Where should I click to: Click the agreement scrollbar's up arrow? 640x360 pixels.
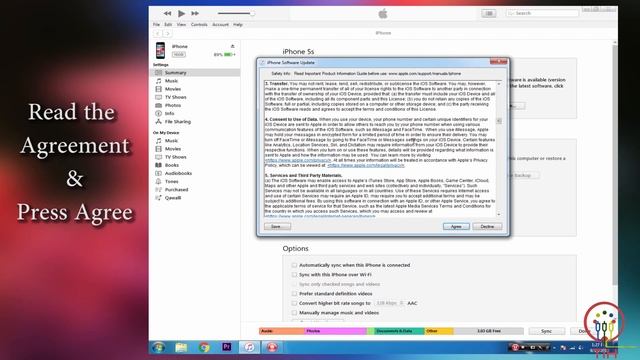pos(499,84)
